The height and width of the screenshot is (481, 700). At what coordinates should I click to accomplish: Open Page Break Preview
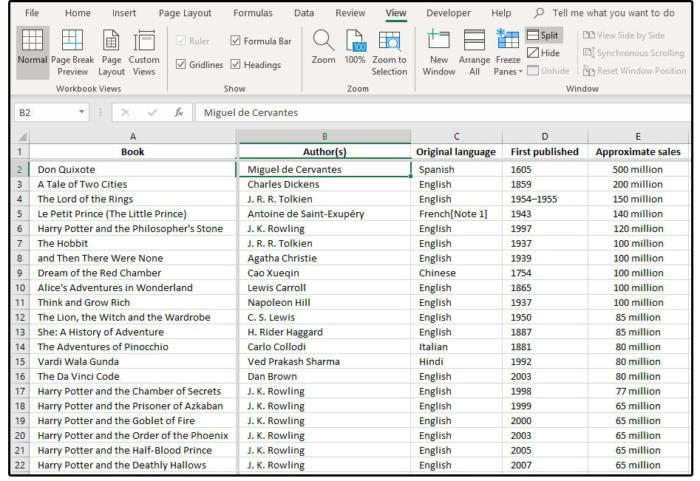[72, 52]
